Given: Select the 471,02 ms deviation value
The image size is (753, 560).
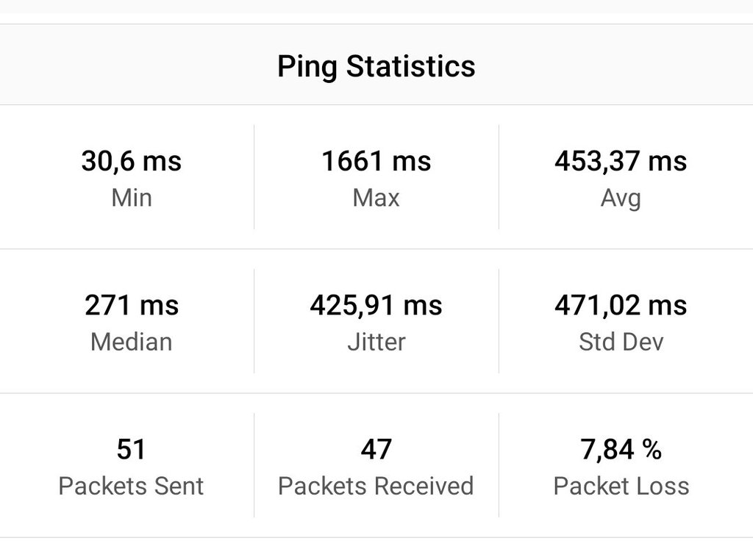Looking at the screenshot, I should [x=621, y=305].
